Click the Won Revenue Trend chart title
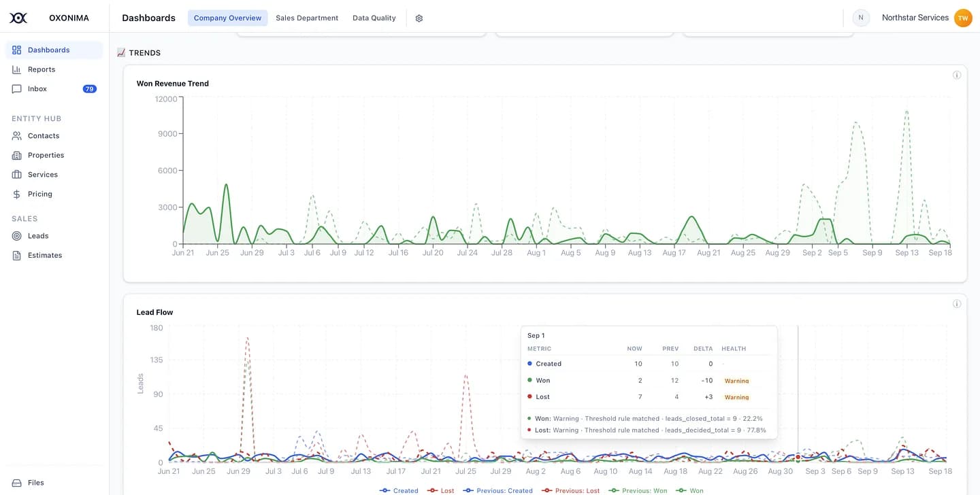The width and height of the screenshot is (980, 495). coord(173,84)
